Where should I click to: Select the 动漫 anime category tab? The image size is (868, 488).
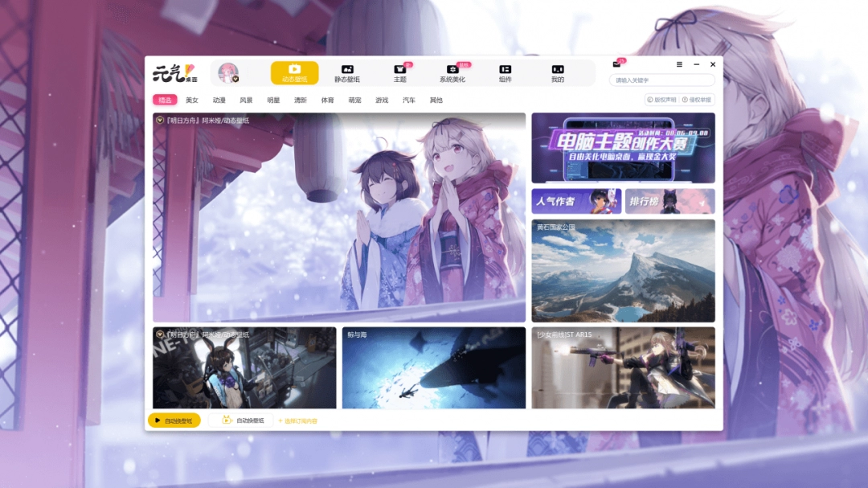point(219,100)
